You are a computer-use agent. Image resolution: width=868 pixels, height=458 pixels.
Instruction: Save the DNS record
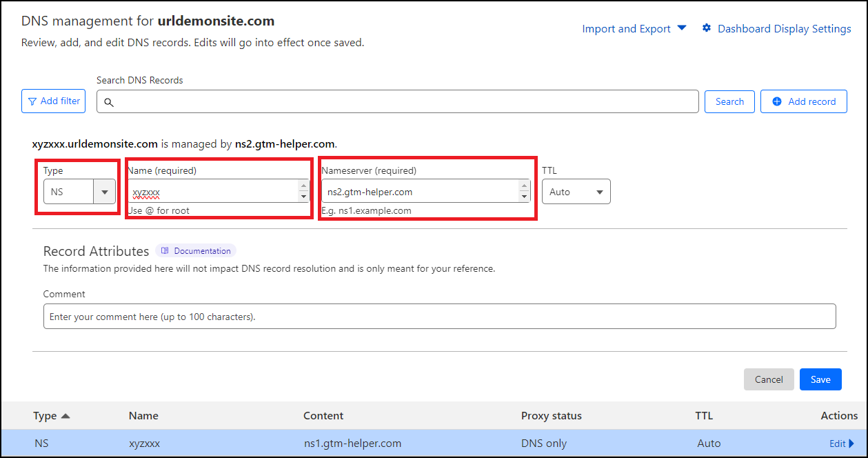[820, 379]
